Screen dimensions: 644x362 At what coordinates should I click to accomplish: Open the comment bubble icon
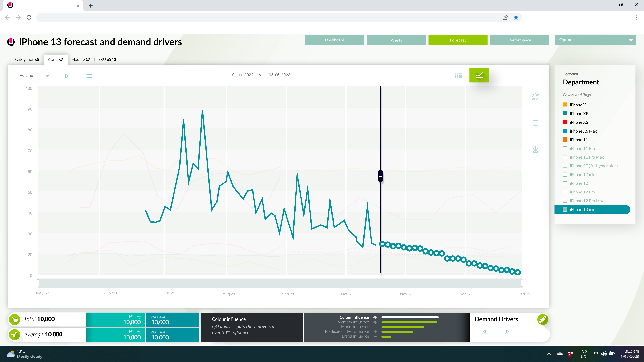(x=535, y=123)
